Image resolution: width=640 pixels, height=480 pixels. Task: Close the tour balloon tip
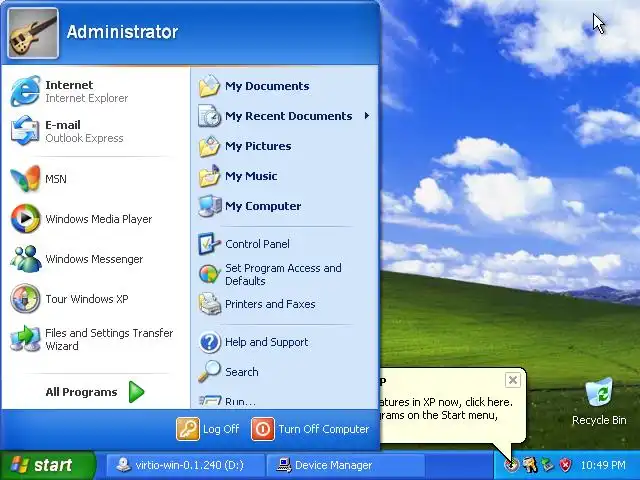(x=513, y=380)
